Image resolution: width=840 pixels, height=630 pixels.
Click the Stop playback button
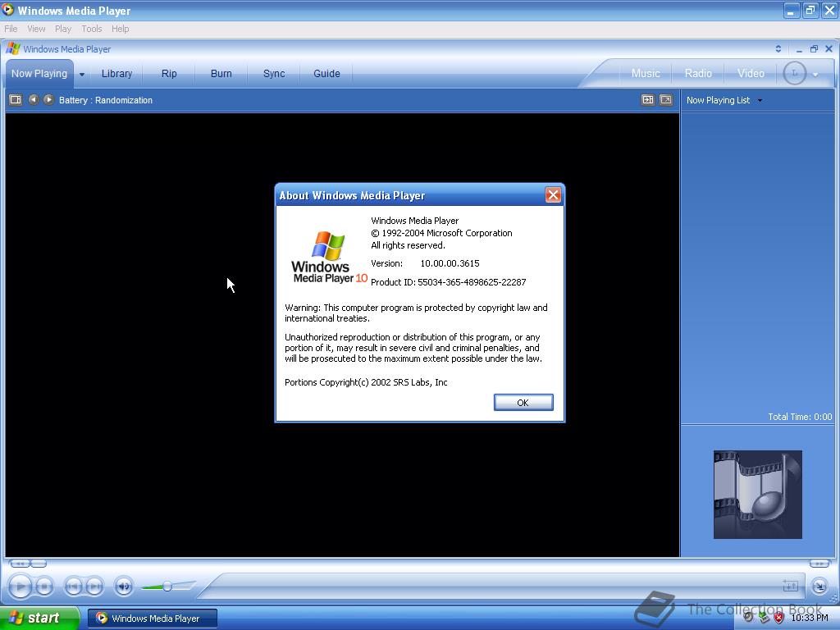pos(44,587)
